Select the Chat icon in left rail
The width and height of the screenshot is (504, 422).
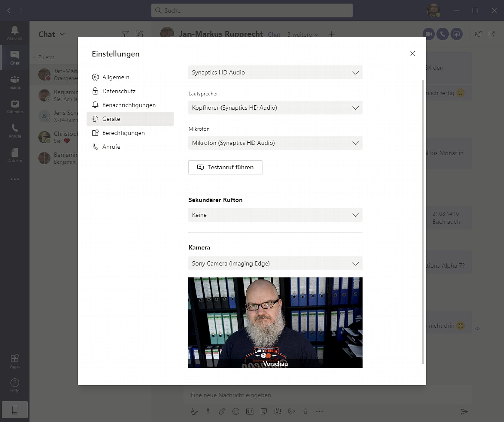[x=15, y=58]
